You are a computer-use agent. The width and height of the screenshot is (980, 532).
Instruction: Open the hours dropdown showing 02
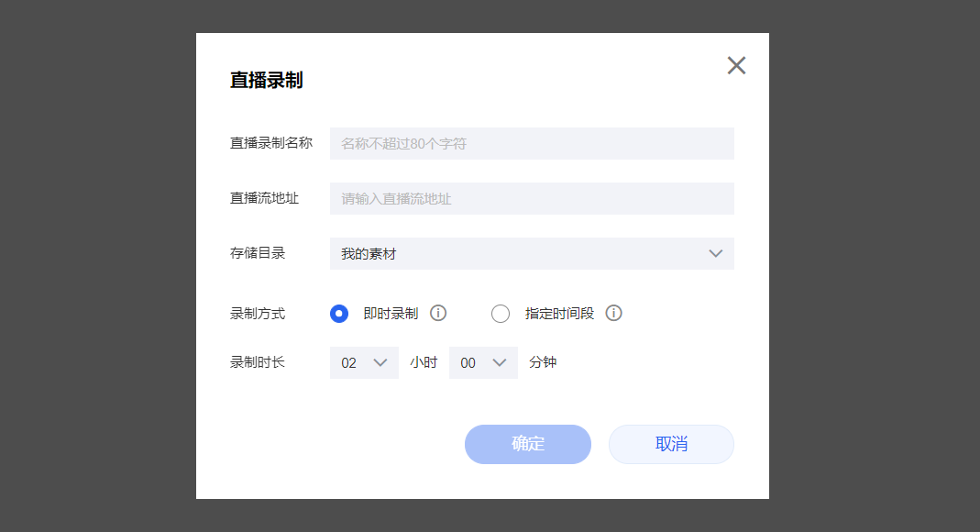(x=364, y=362)
